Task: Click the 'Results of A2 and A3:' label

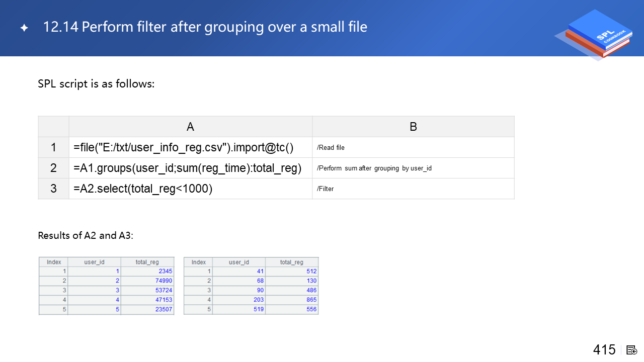Action: pyautogui.click(x=86, y=235)
